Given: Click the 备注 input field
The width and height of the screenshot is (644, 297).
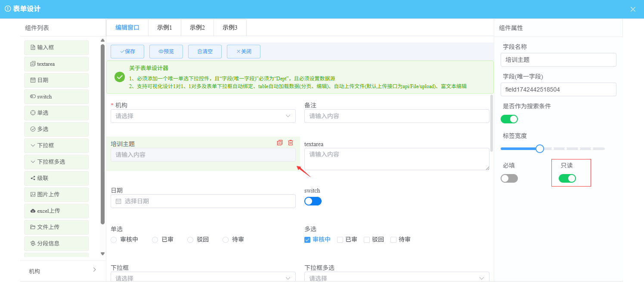Looking at the screenshot, I should click(397, 116).
